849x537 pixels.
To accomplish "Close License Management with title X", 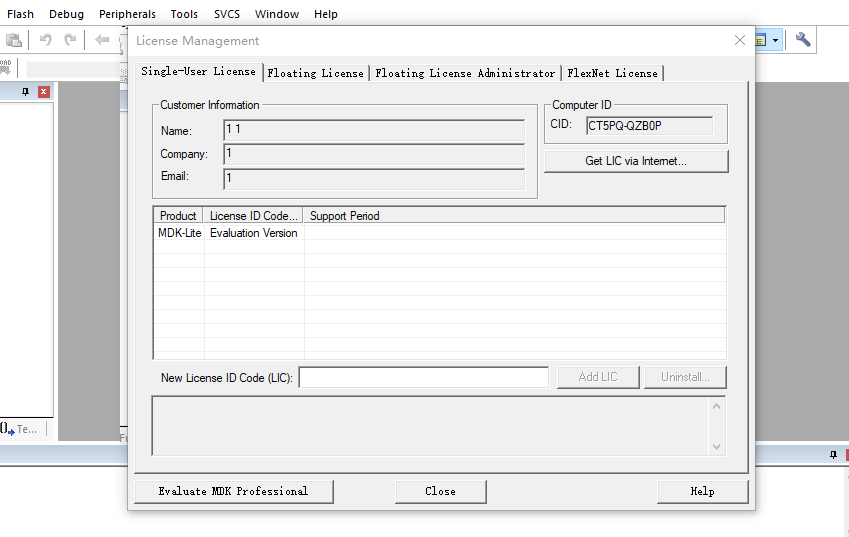I will 740,40.
